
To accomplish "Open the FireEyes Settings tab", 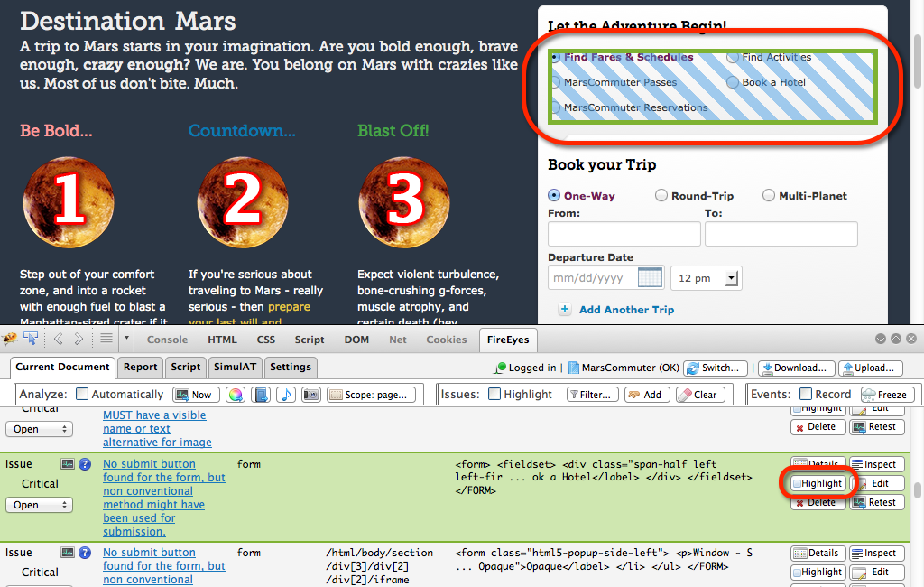I will pyautogui.click(x=291, y=367).
